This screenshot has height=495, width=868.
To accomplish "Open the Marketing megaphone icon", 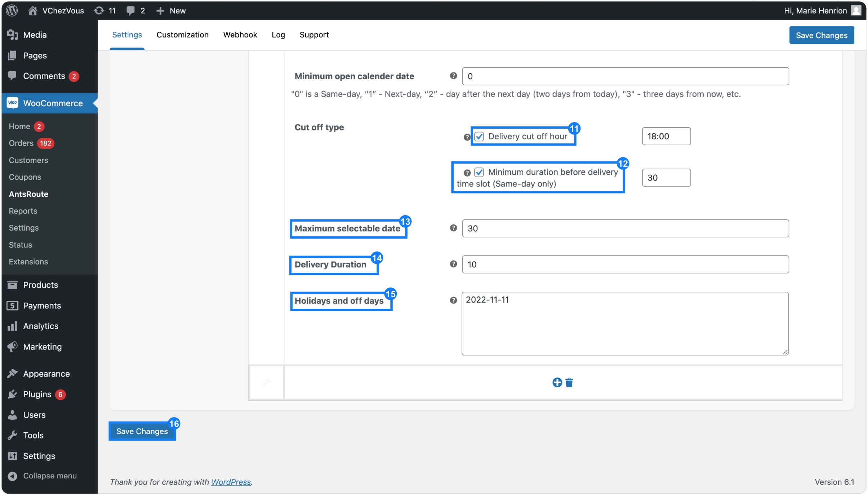I will (12, 347).
